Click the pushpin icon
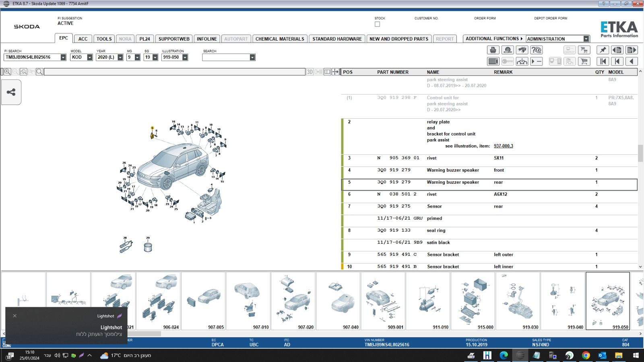The height and width of the screenshot is (362, 644). point(603,50)
